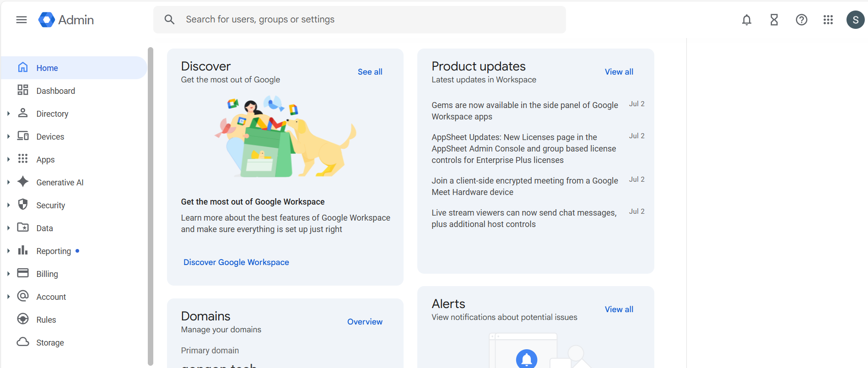The height and width of the screenshot is (368, 868).
Task: Open Live stream viewers chat update
Action: pyautogui.click(x=524, y=218)
